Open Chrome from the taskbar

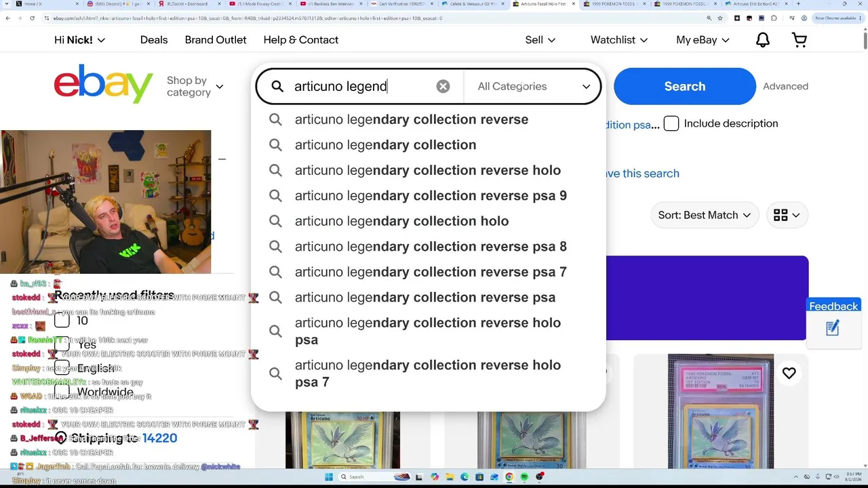click(x=509, y=477)
